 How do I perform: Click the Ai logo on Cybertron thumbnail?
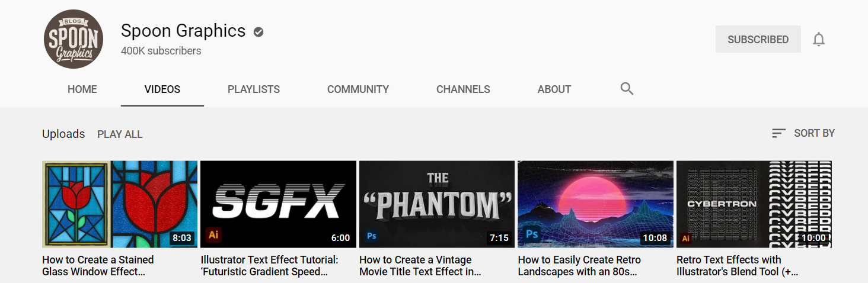(686, 239)
